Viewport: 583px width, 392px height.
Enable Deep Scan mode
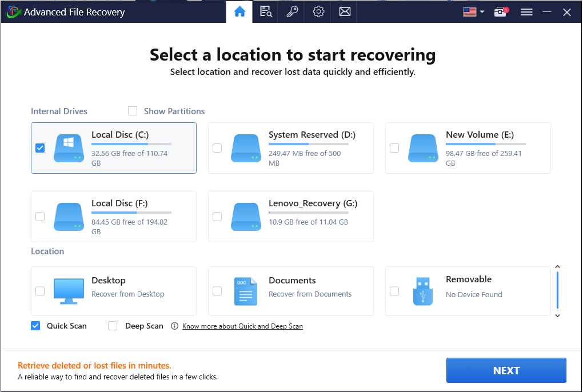tap(113, 326)
